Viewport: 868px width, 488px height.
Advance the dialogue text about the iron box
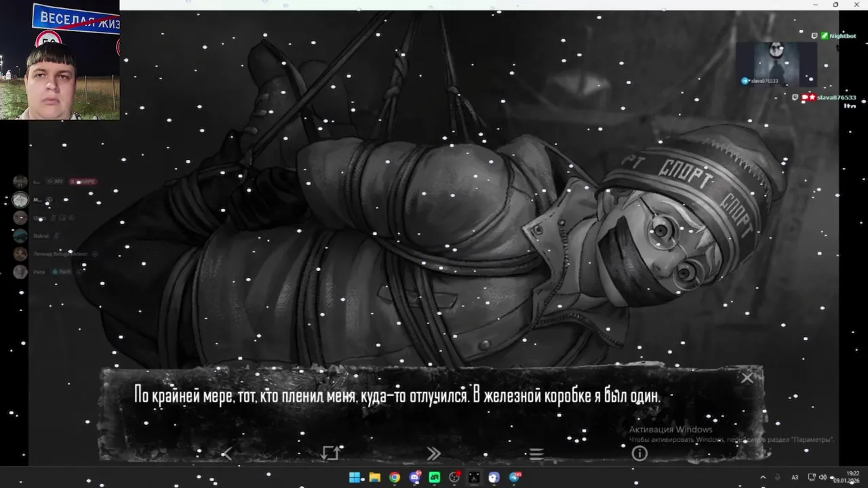pos(397,396)
